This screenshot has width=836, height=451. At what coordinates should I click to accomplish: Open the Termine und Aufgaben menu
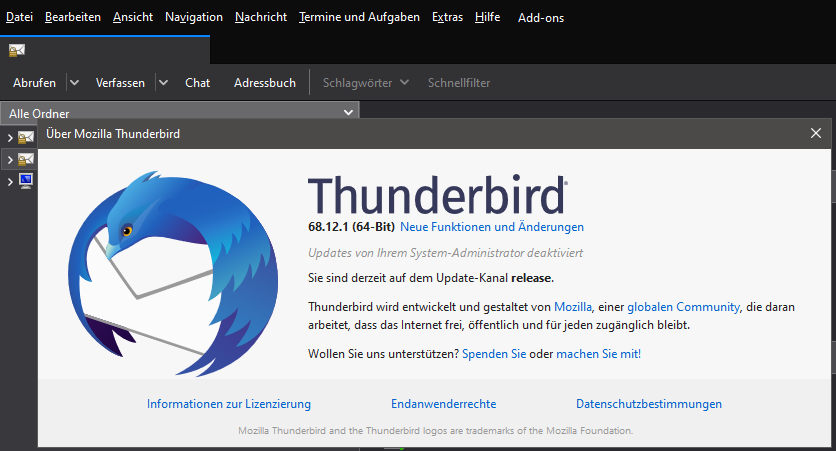point(359,17)
